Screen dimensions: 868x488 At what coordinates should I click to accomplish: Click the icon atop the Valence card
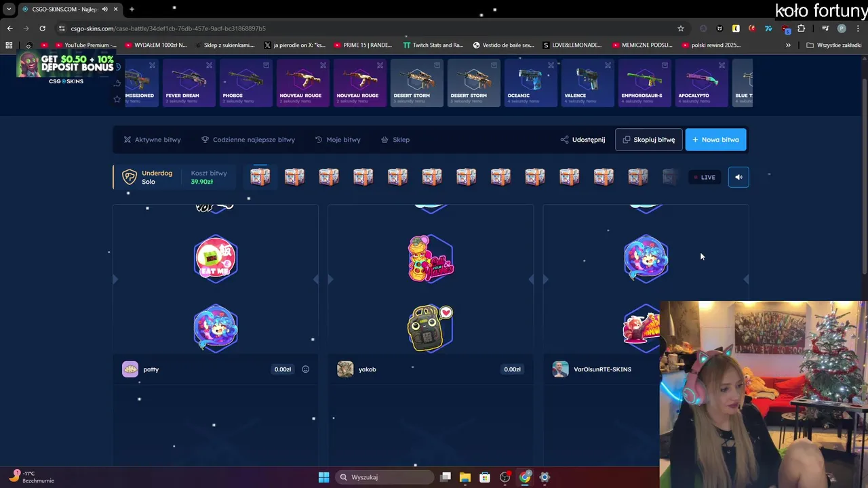point(608,65)
